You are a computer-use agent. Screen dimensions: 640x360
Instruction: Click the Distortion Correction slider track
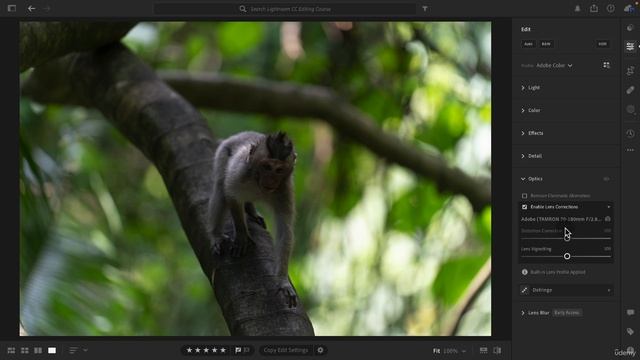click(x=566, y=238)
